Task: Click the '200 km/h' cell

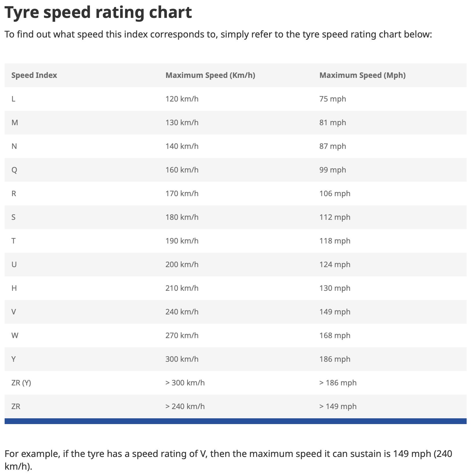Action: pyautogui.click(x=182, y=265)
